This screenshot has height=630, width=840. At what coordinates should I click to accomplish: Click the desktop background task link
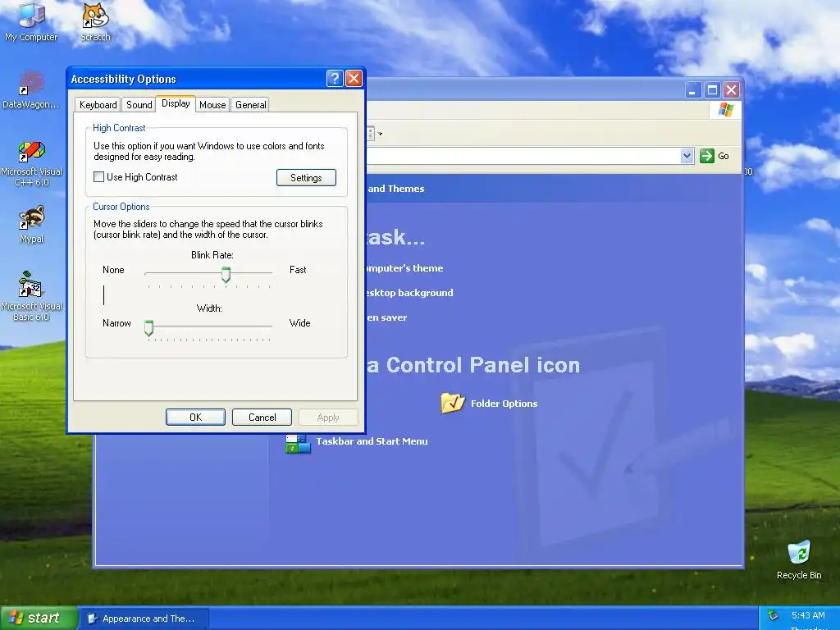click(x=409, y=293)
